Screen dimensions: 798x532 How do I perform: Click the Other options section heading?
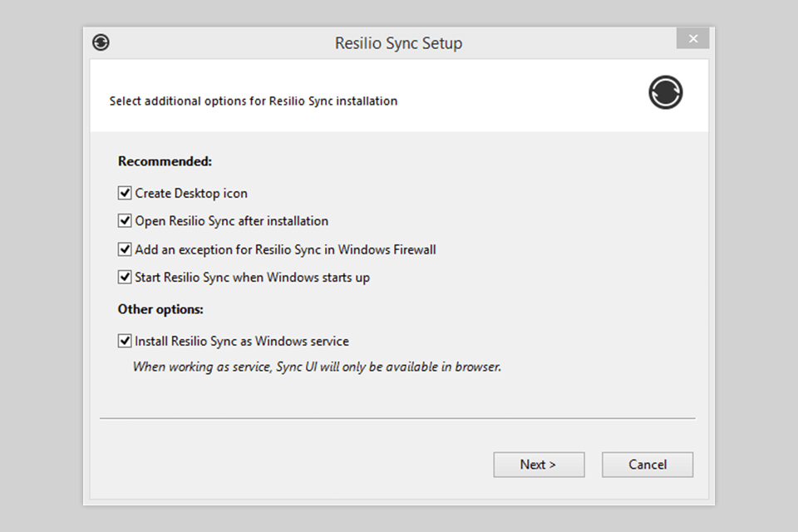click(160, 309)
